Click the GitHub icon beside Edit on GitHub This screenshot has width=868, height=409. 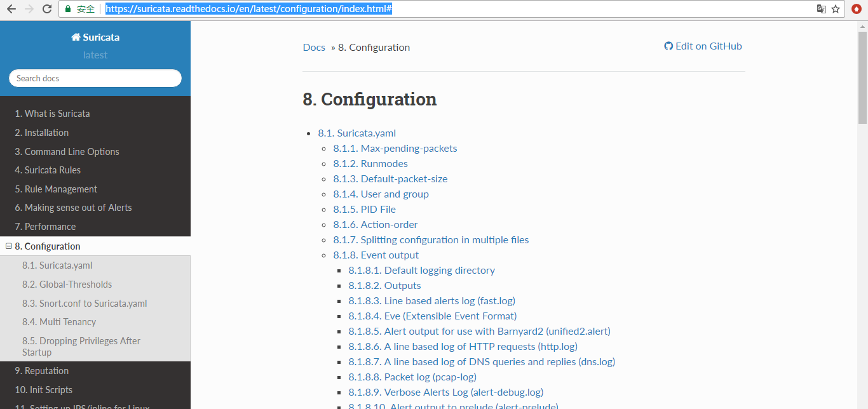coord(668,46)
